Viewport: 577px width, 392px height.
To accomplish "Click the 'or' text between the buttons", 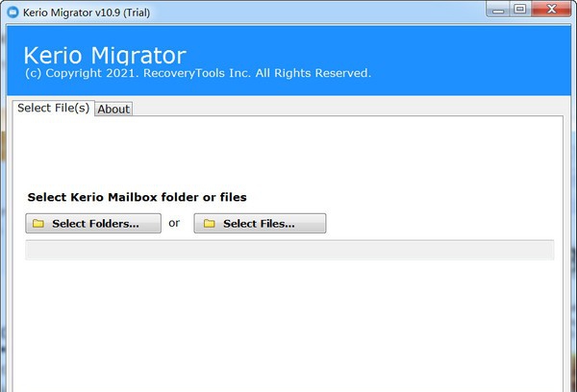I will pos(174,223).
